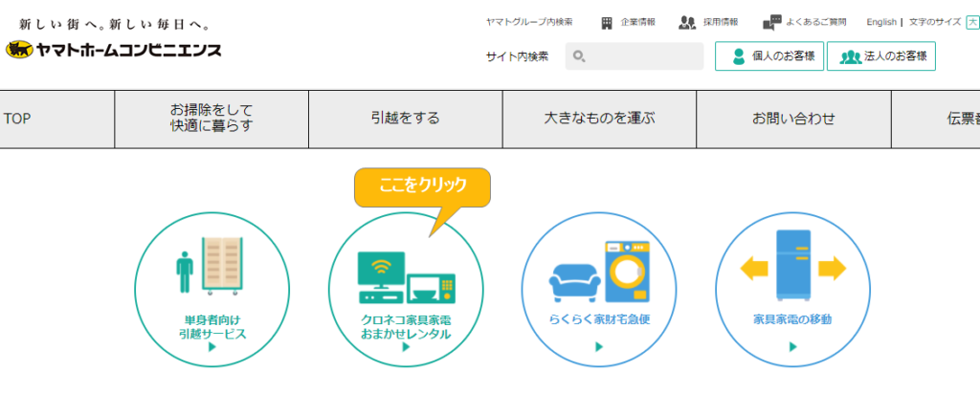Click the person icon in 個人のお客様 button

point(739,56)
